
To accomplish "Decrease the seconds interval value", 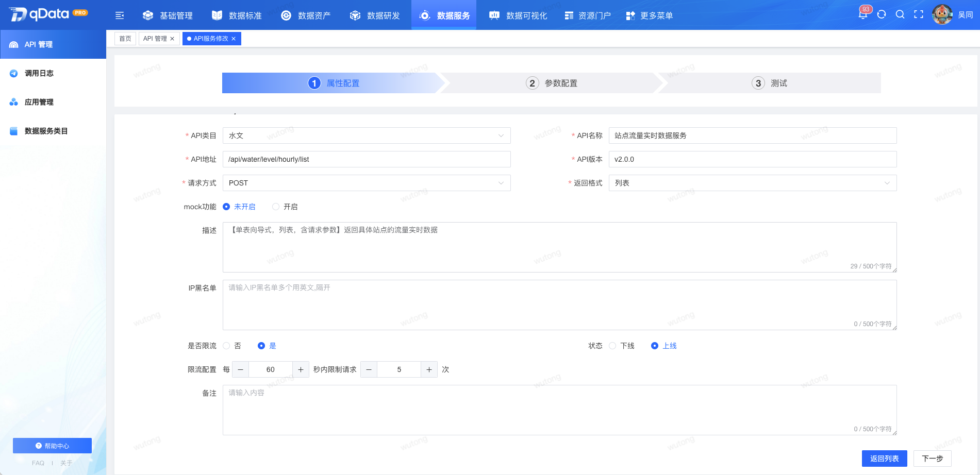I will coord(240,369).
